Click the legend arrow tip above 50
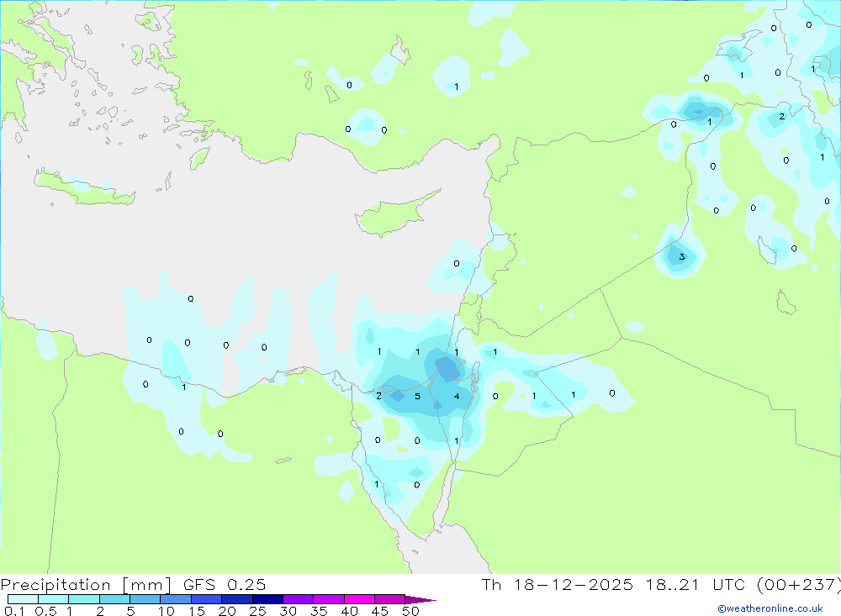 (420, 599)
